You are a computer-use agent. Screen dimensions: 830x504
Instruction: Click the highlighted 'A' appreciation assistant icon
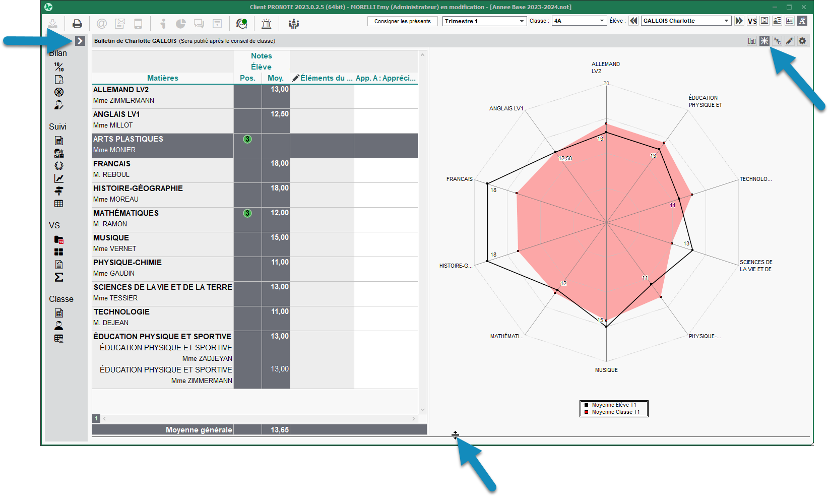pos(802,21)
